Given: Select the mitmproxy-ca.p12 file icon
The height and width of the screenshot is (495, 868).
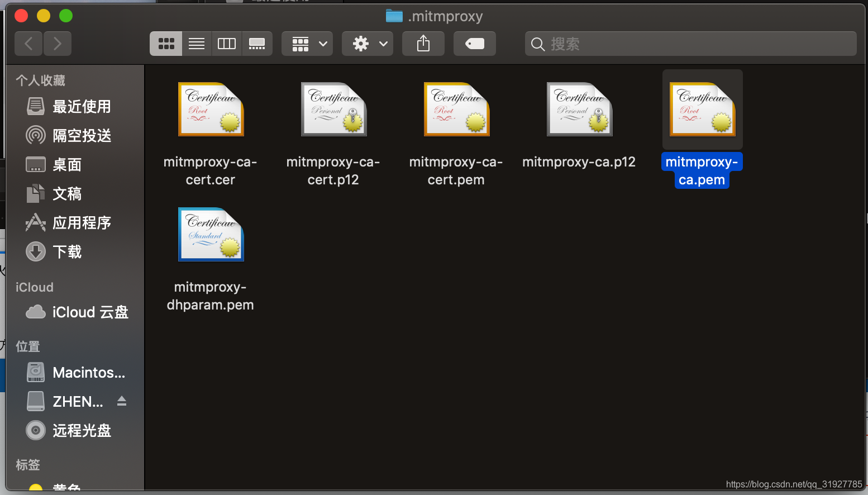Looking at the screenshot, I should [580, 110].
